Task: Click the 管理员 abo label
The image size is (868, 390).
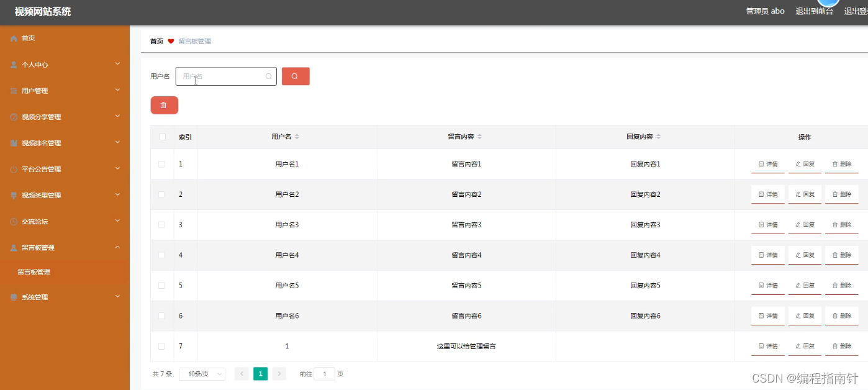Action: [765, 11]
